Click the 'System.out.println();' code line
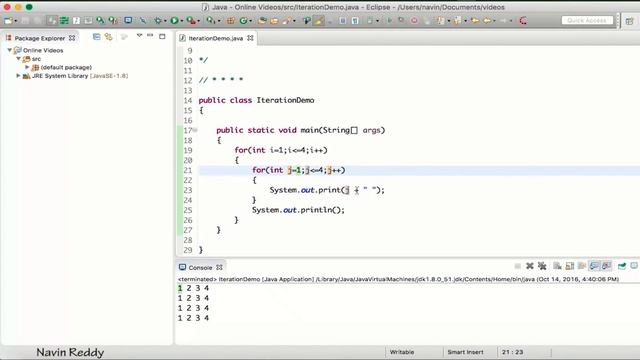This screenshot has height=360, width=640. [x=298, y=210]
